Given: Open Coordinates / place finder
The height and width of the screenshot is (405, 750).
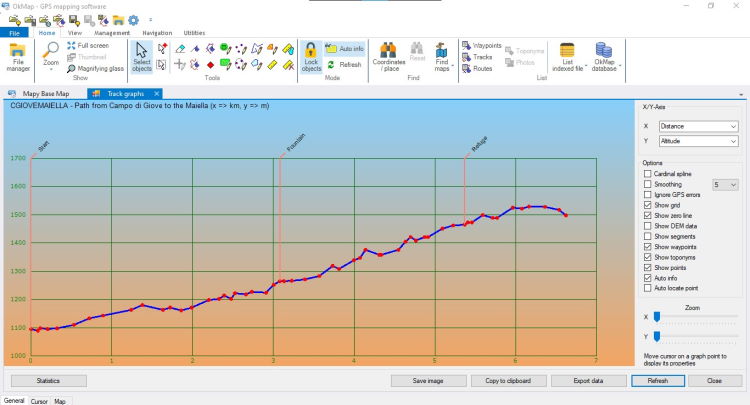Looking at the screenshot, I should coord(388,58).
